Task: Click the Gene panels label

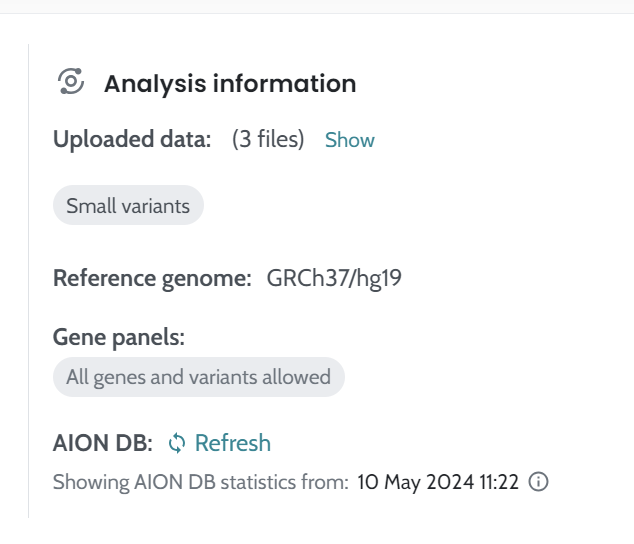Action: [x=119, y=337]
